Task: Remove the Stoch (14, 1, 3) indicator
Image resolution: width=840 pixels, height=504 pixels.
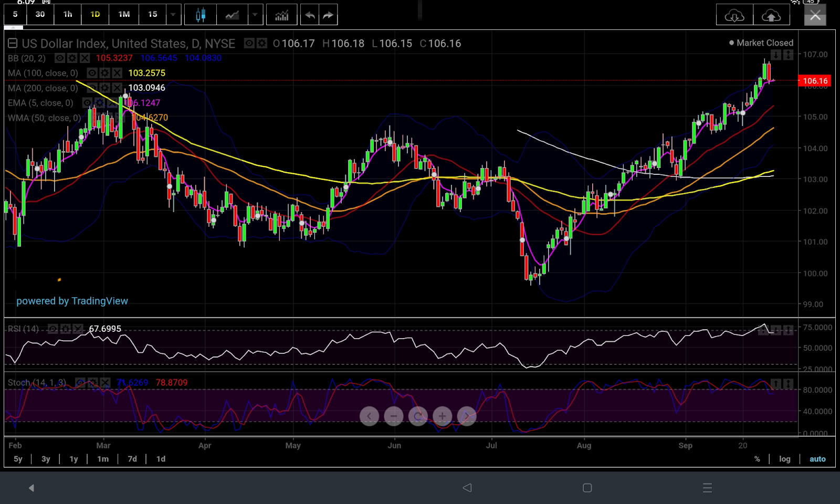Action: coord(106,383)
